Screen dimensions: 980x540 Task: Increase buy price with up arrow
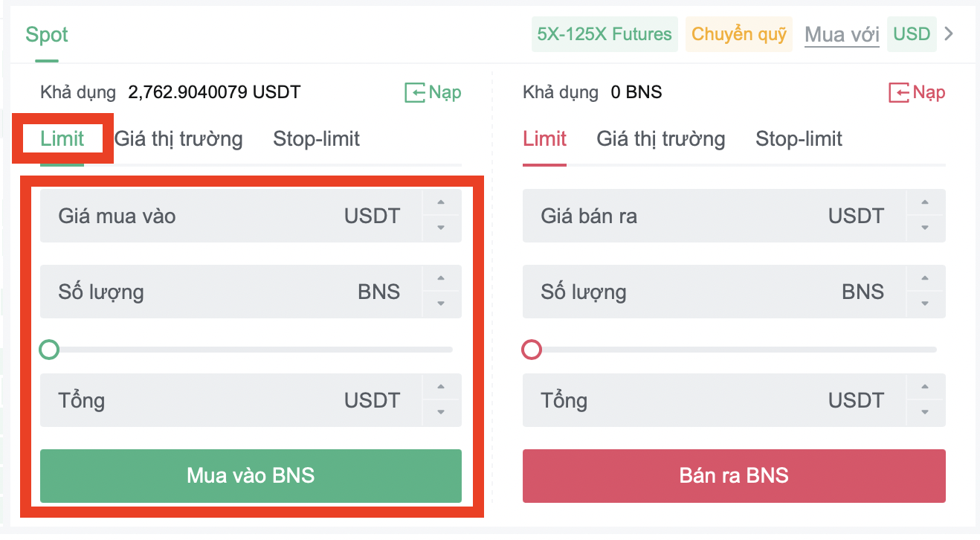coord(441,202)
